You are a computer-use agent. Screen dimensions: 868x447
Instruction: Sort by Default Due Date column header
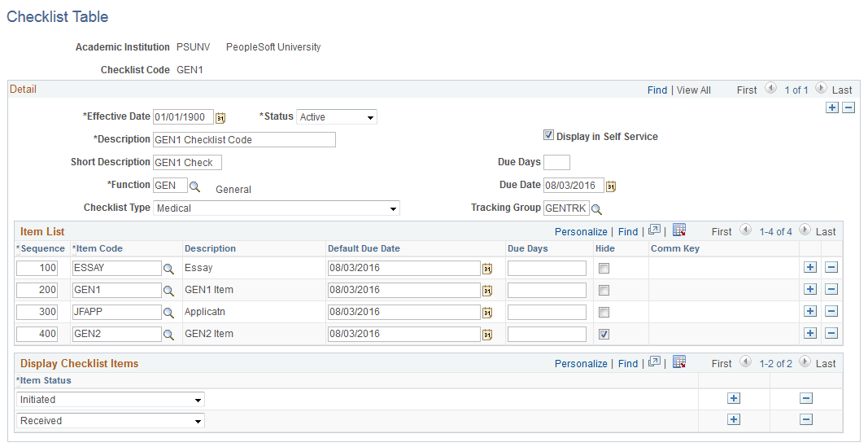point(364,248)
